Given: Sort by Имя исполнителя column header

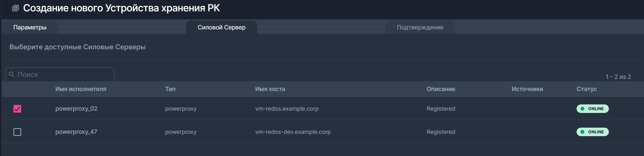Looking at the screenshot, I should tap(81, 89).
